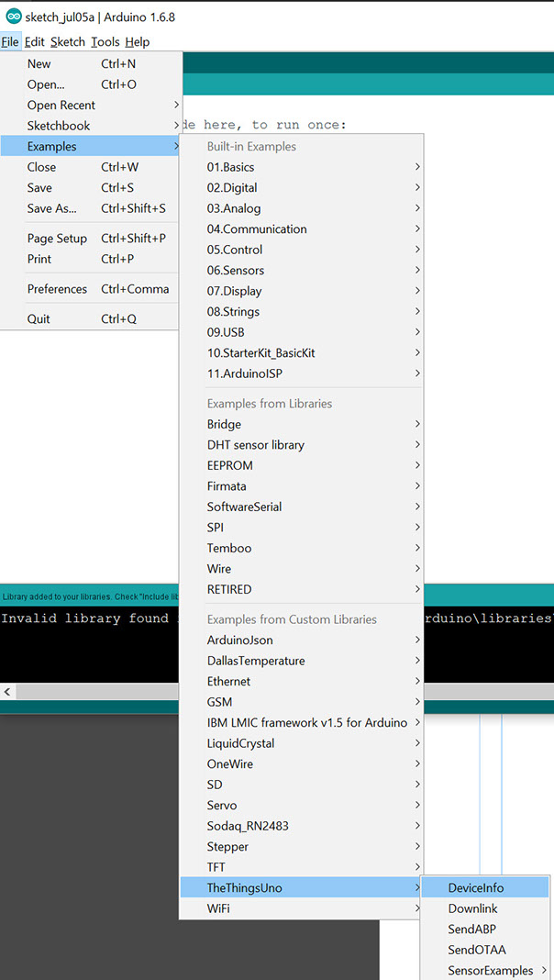Expand Ethernet examples
This screenshot has height=980, width=554.
coord(302,681)
